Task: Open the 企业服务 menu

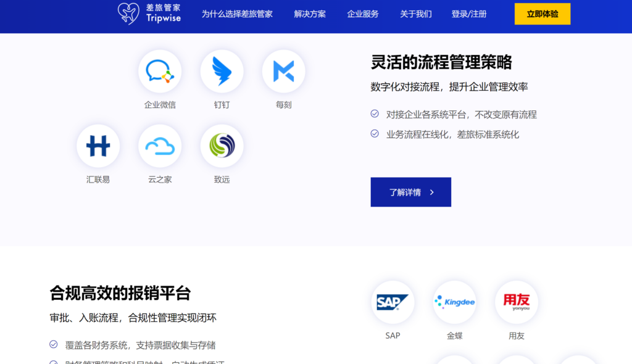Action: tap(363, 14)
